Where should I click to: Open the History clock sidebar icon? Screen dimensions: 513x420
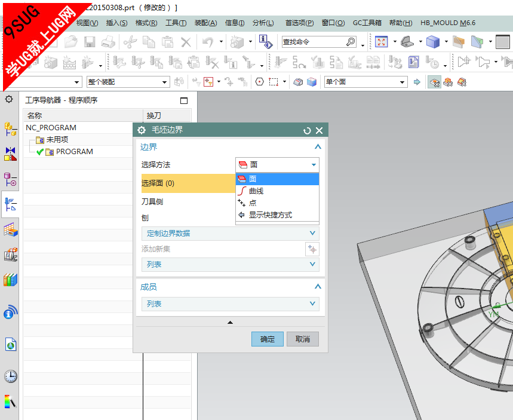11,376
